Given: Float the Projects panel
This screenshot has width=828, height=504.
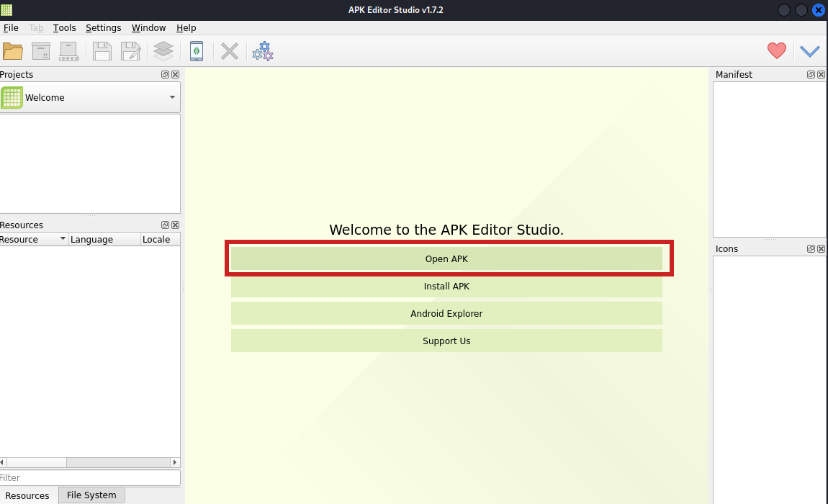Looking at the screenshot, I should (x=166, y=74).
